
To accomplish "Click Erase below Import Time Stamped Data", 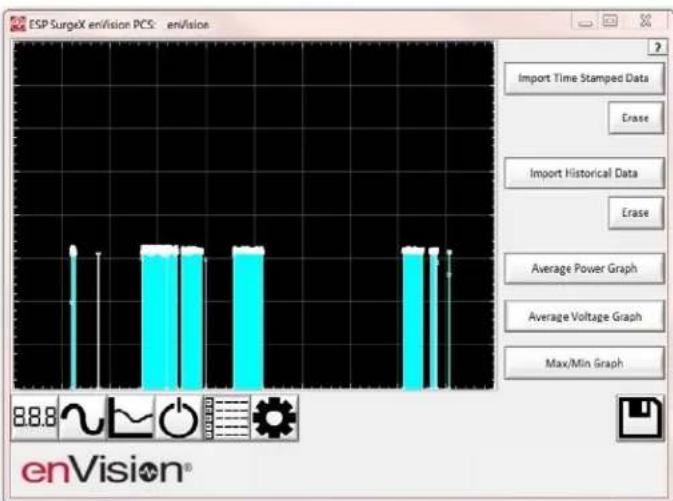I will (636, 118).
